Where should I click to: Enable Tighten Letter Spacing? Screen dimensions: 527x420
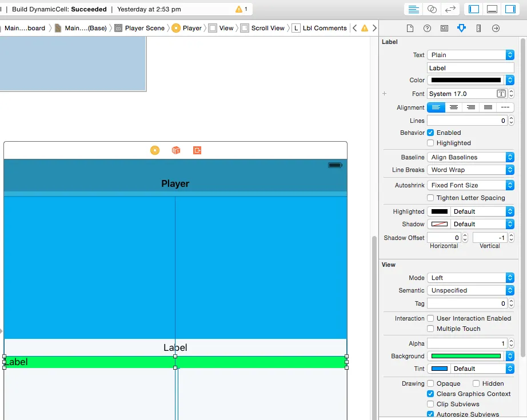[430, 198]
